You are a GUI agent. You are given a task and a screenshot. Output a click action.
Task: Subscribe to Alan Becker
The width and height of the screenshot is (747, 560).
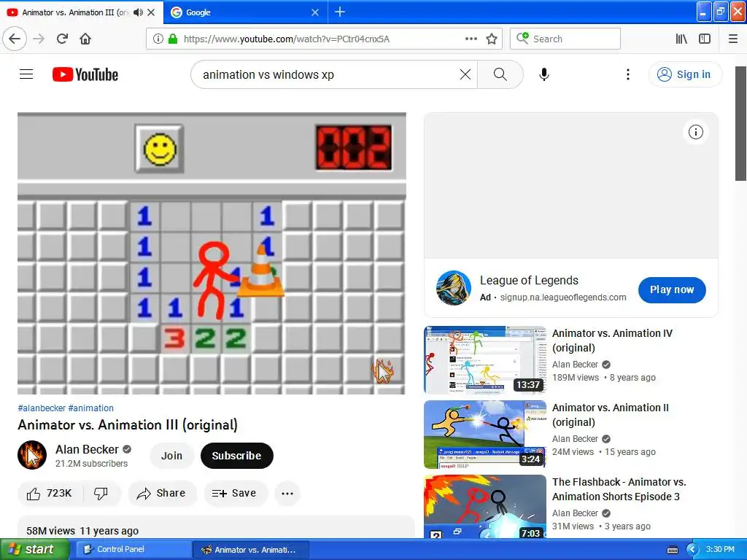tap(237, 456)
